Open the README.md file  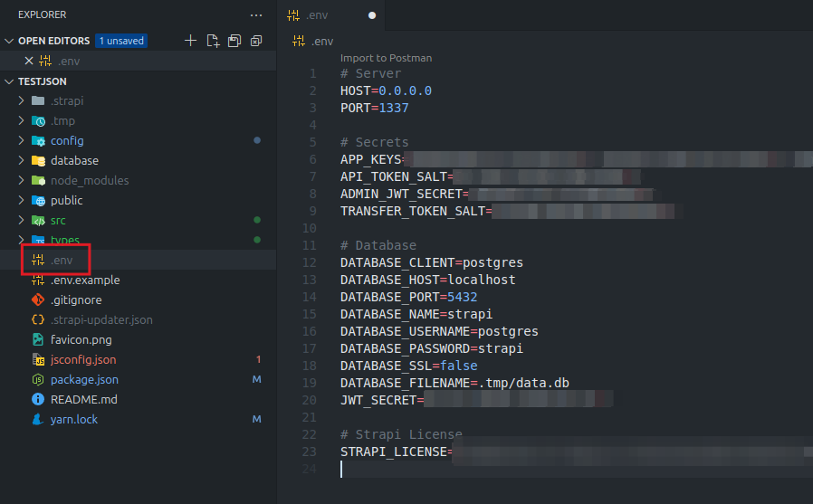[x=83, y=400]
